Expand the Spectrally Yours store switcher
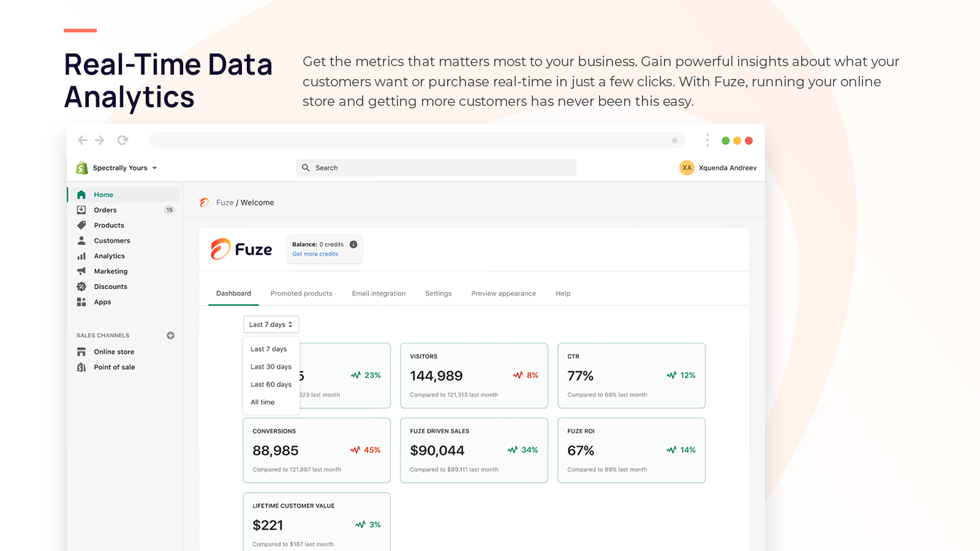 (x=120, y=168)
